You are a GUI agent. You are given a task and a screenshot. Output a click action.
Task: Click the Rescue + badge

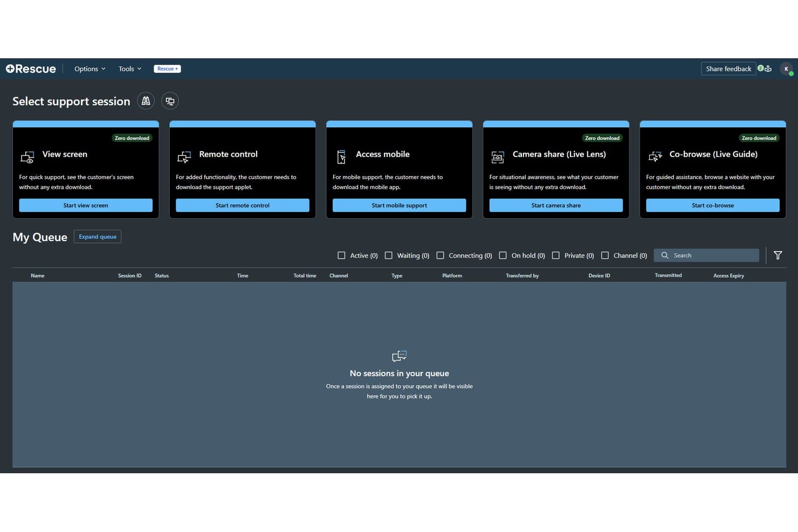pyautogui.click(x=167, y=69)
